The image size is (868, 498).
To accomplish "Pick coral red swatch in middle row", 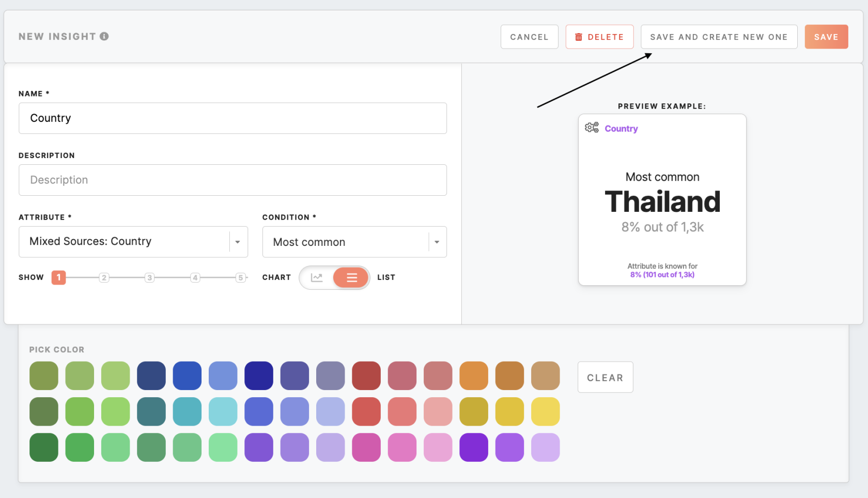I will [366, 412].
